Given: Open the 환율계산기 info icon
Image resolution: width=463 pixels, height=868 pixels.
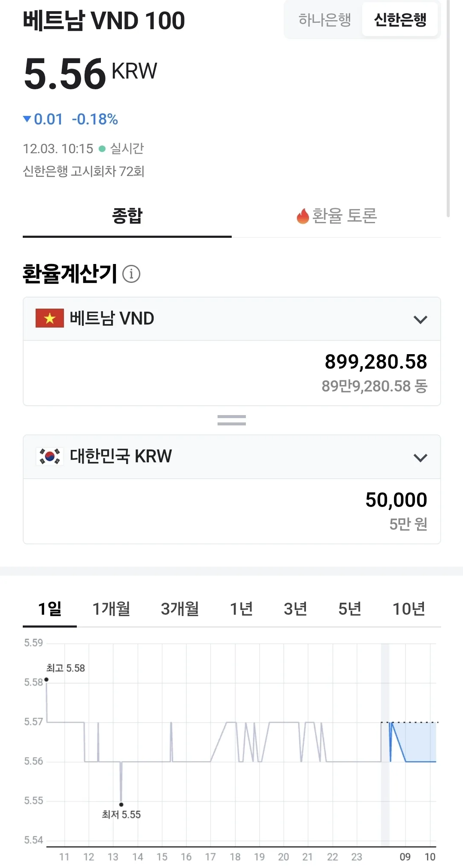Looking at the screenshot, I should tap(131, 274).
